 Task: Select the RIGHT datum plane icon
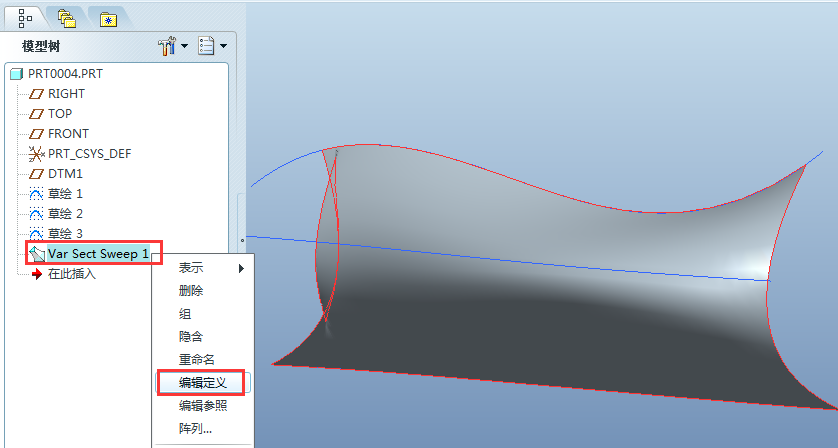tap(37, 94)
